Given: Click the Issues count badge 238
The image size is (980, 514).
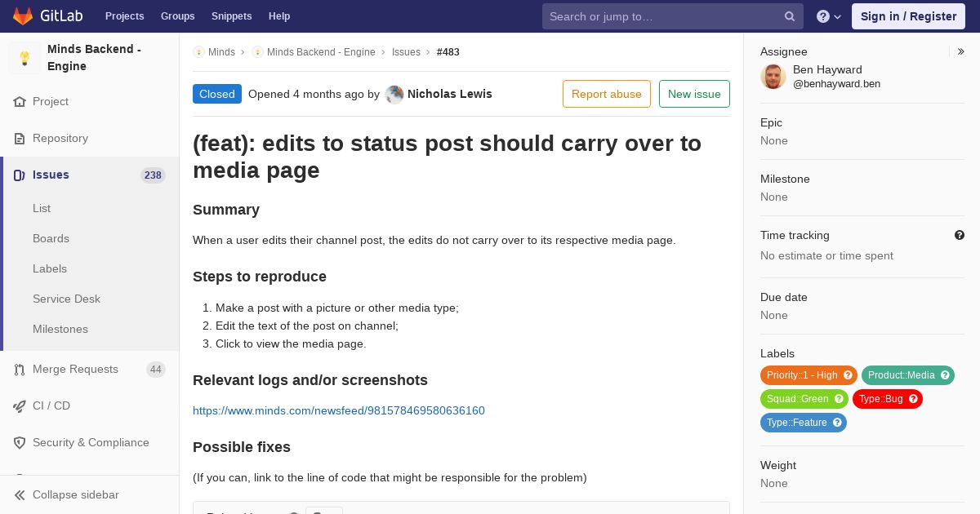Looking at the screenshot, I should [x=153, y=175].
